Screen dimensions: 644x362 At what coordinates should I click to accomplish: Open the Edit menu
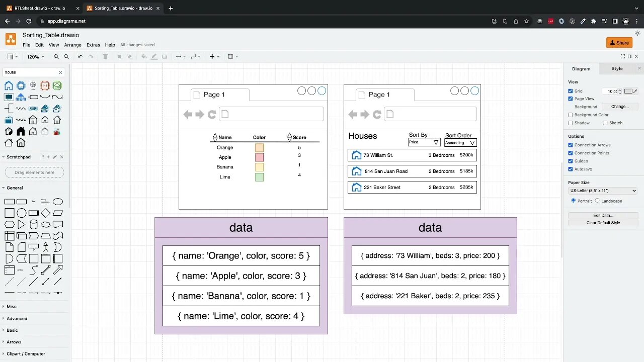pyautogui.click(x=39, y=45)
